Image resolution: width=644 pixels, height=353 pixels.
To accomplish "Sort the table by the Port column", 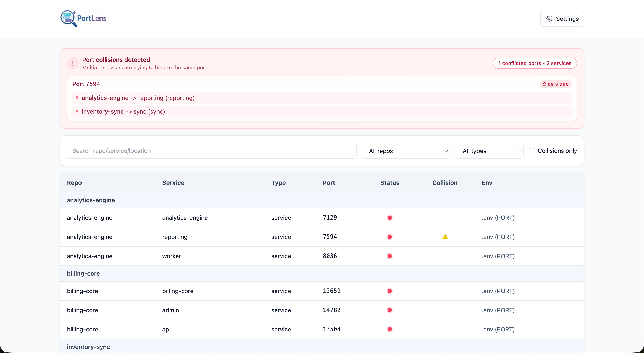I will point(329,183).
